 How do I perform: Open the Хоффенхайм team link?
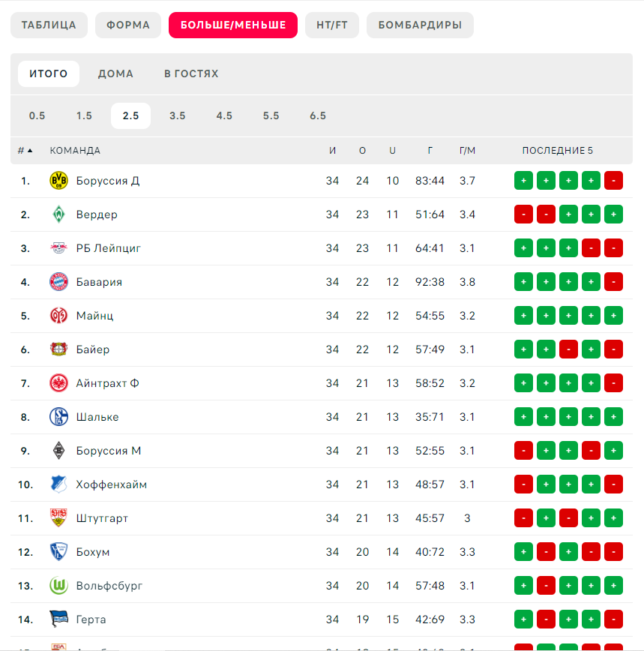(x=111, y=484)
